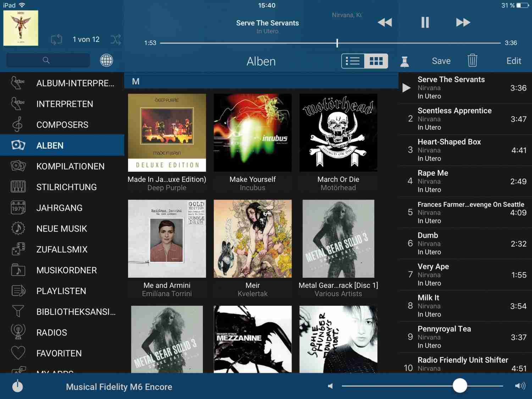Click the M section header
The width and height of the screenshot is (532, 399).
click(261, 82)
